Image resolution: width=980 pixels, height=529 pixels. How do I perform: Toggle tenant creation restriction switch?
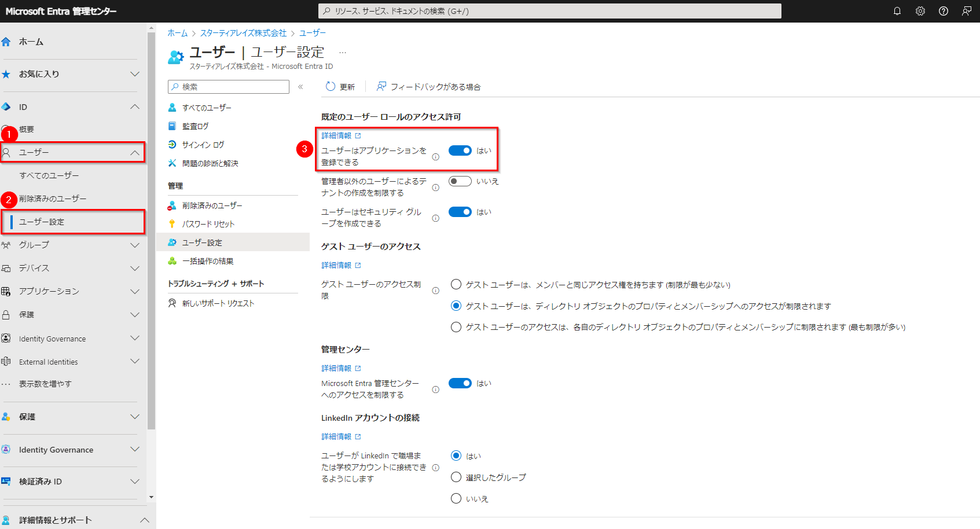click(460, 181)
